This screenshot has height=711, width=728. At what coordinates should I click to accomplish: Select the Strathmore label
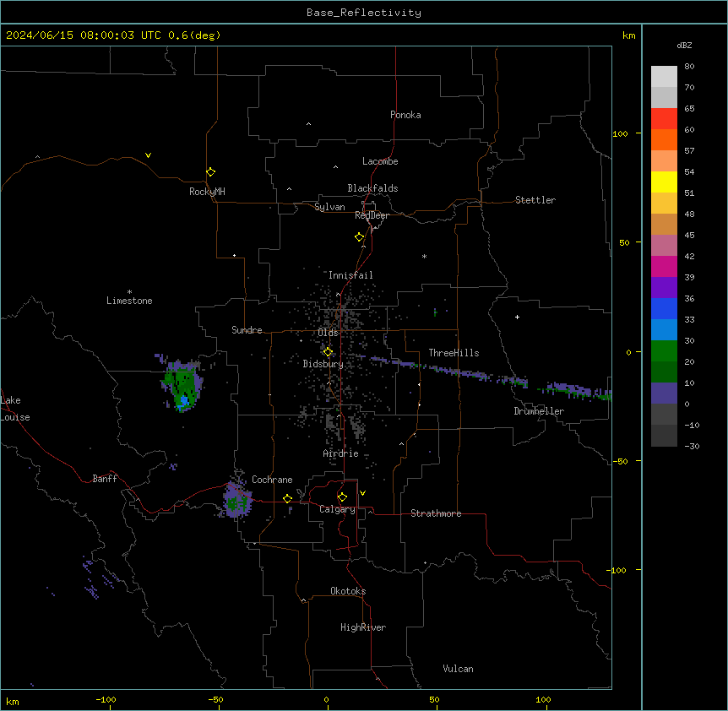(x=436, y=513)
